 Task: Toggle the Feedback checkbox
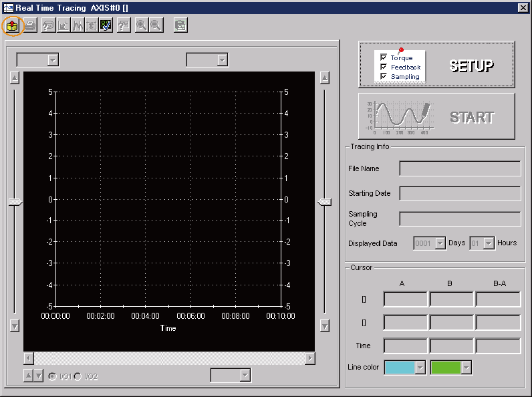384,67
